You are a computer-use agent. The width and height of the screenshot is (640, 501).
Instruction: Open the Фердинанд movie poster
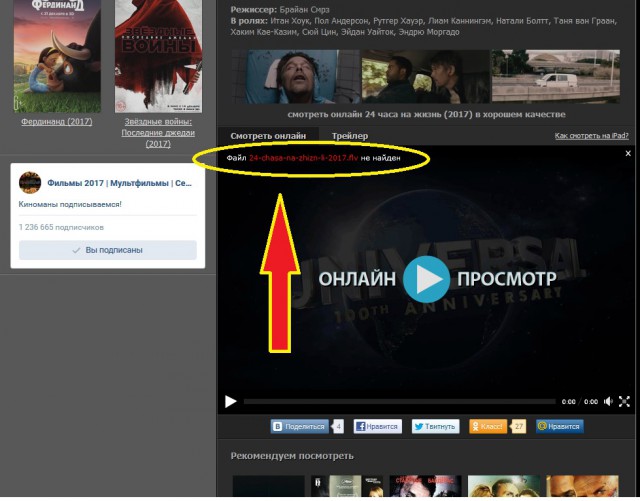point(57,56)
